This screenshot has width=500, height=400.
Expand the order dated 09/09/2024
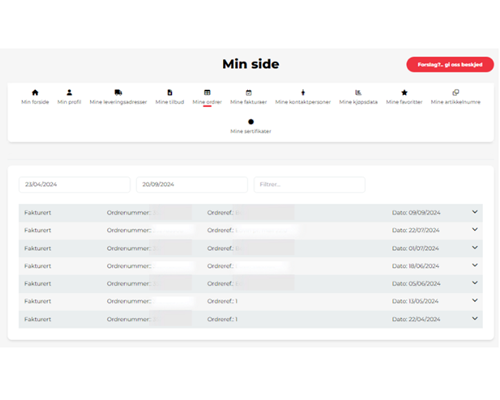(x=475, y=212)
